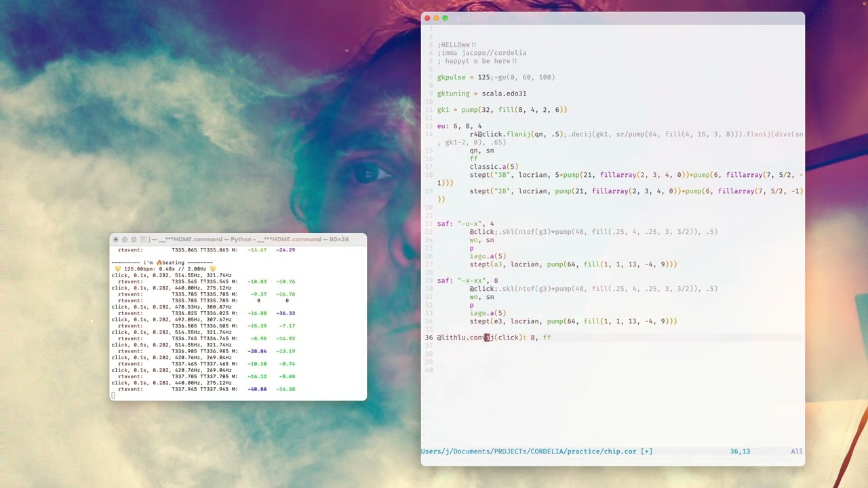868x488 pixels.
Task: Place cursor on gktuning variable
Action: 453,94
